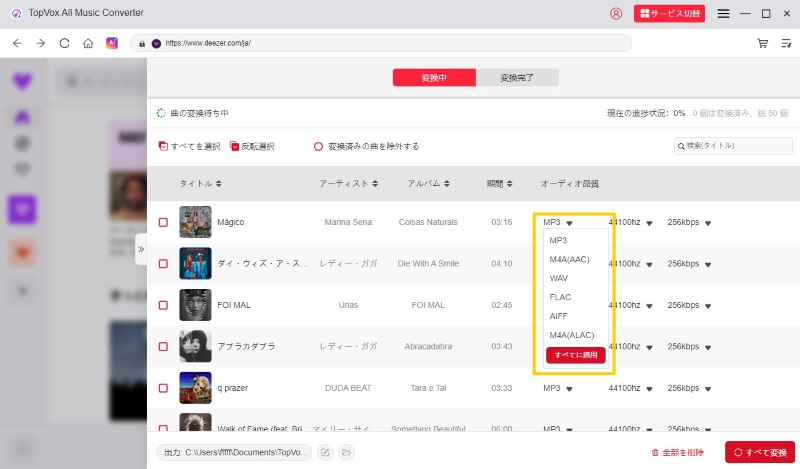Check the box for Die With A Smile row

(163, 264)
